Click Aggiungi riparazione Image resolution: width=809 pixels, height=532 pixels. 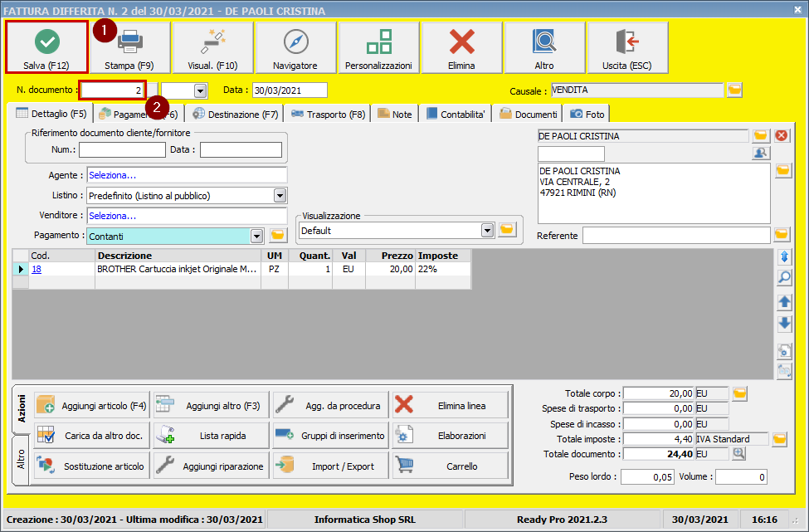[212, 466]
